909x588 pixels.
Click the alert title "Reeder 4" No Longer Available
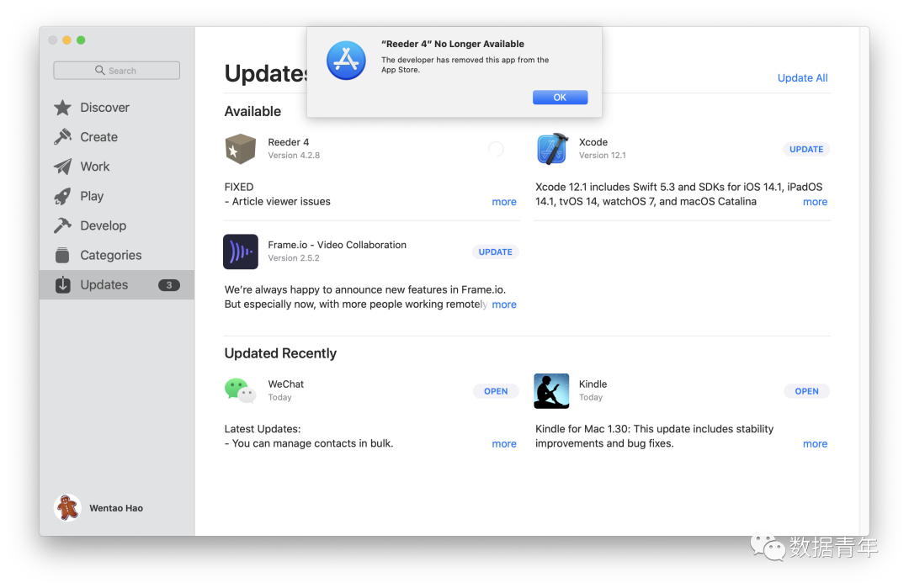tap(453, 44)
